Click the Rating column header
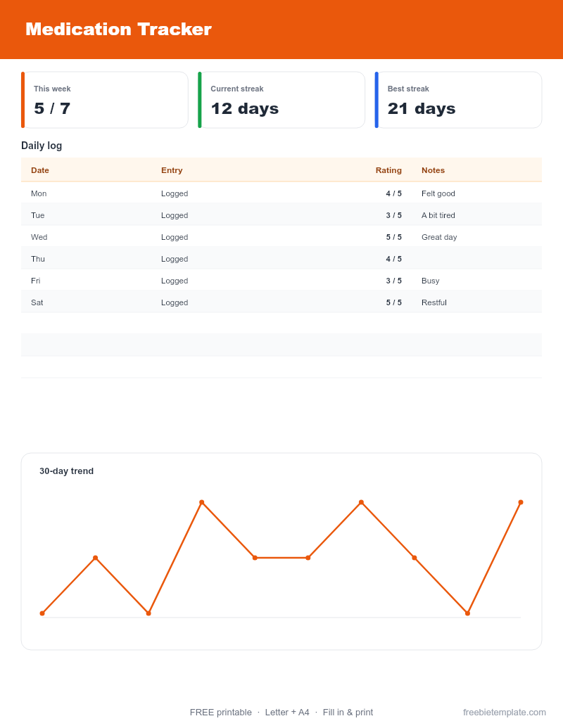Image resolution: width=563 pixels, height=728 pixels. point(388,170)
